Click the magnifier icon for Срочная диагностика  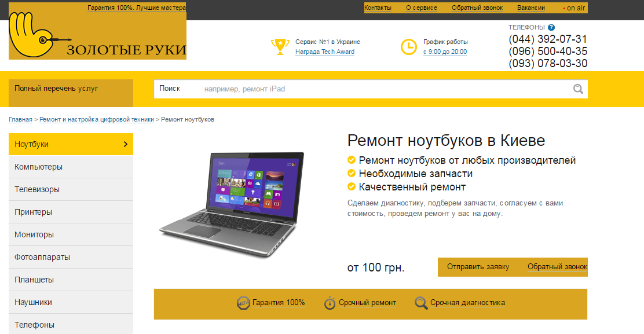[421, 303]
